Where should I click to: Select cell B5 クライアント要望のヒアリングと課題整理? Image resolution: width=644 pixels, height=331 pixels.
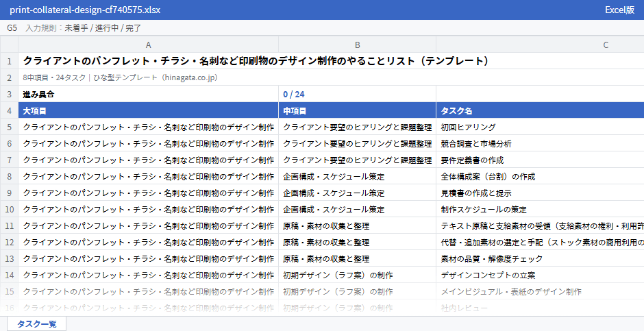(358, 127)
